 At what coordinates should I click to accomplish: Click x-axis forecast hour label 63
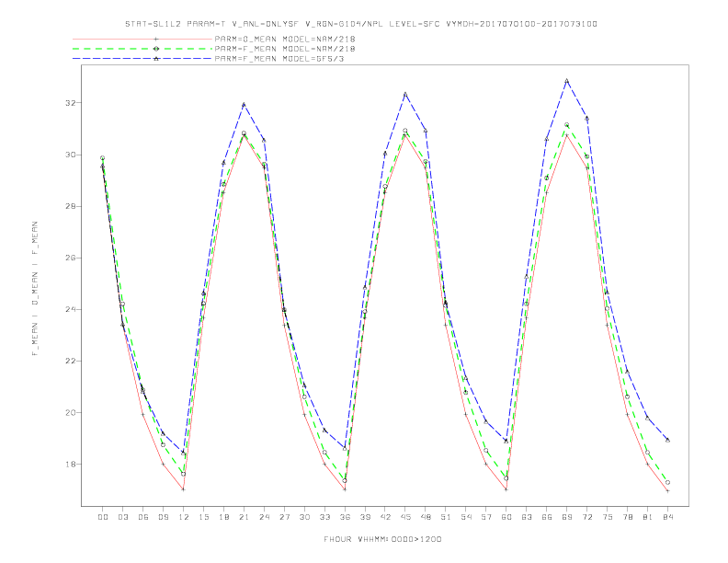(527, 517)
